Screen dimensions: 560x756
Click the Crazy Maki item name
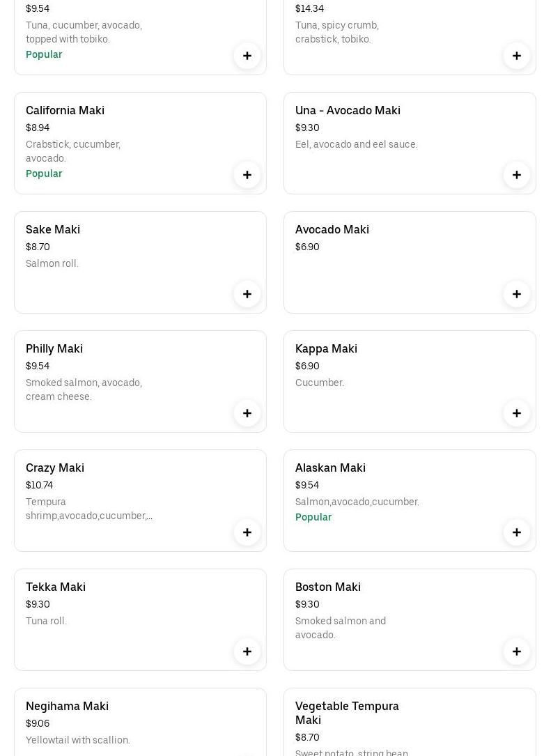[55, 468]
